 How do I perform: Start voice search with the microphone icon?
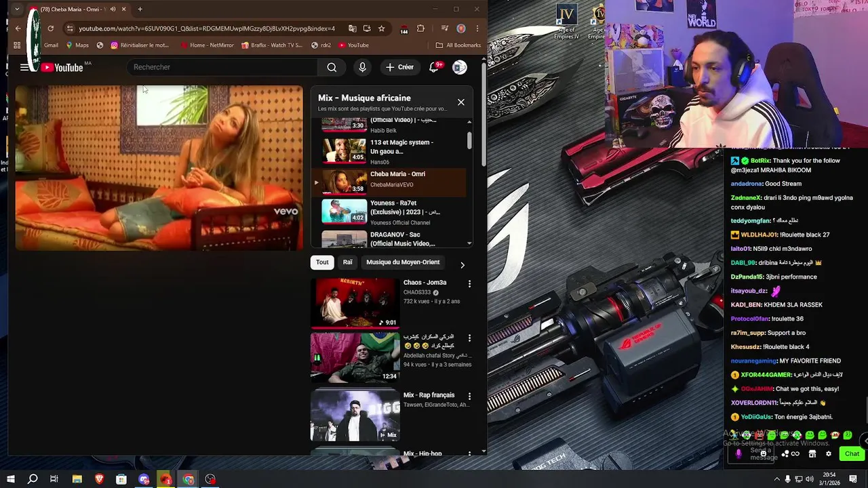click(x=362, y=67)
